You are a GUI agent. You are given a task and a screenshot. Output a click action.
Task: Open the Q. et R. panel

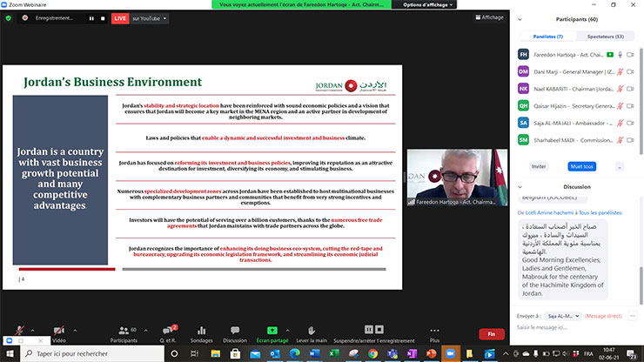coord(168,334)
